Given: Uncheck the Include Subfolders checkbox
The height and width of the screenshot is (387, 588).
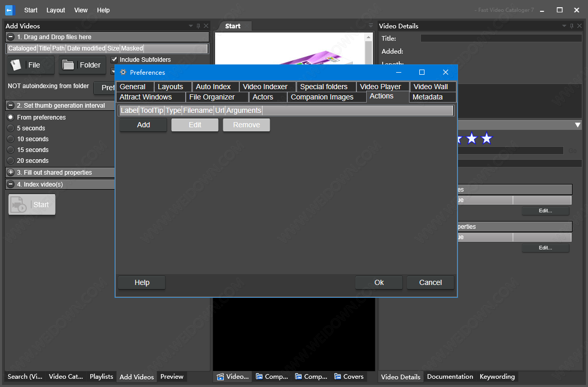Looking at the screenshot, I should tap(115, 60).
